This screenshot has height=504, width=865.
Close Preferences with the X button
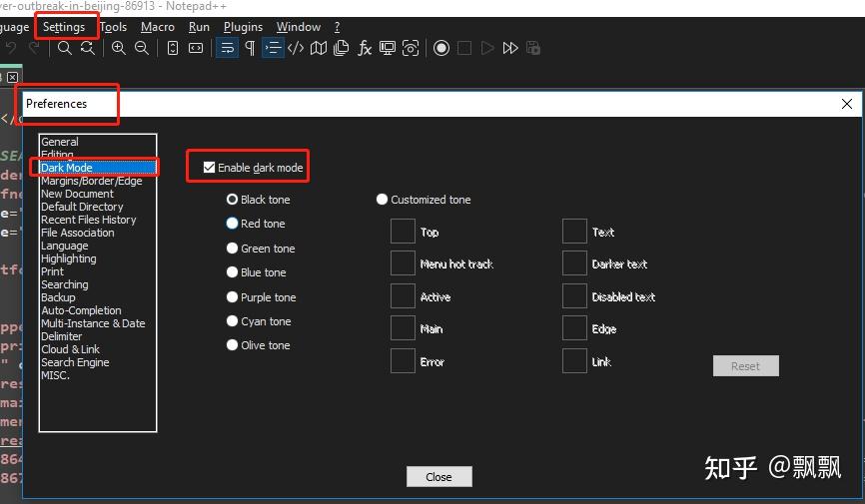pos(847,104)
